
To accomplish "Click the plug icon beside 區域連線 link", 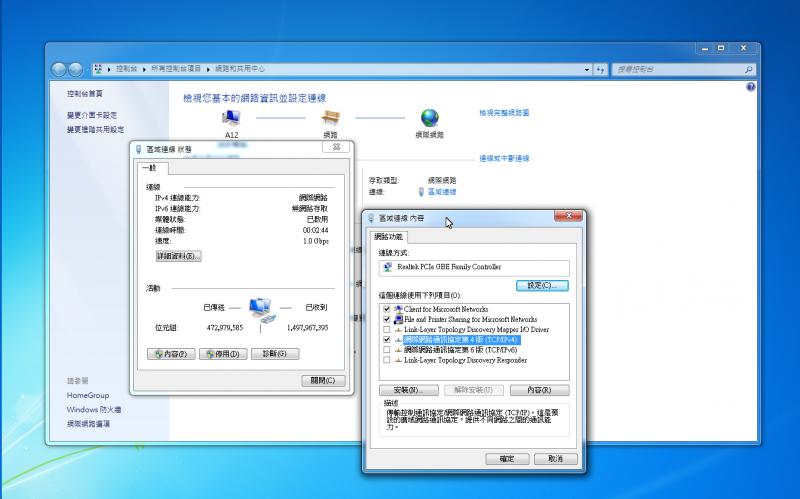I will (421, 192).
